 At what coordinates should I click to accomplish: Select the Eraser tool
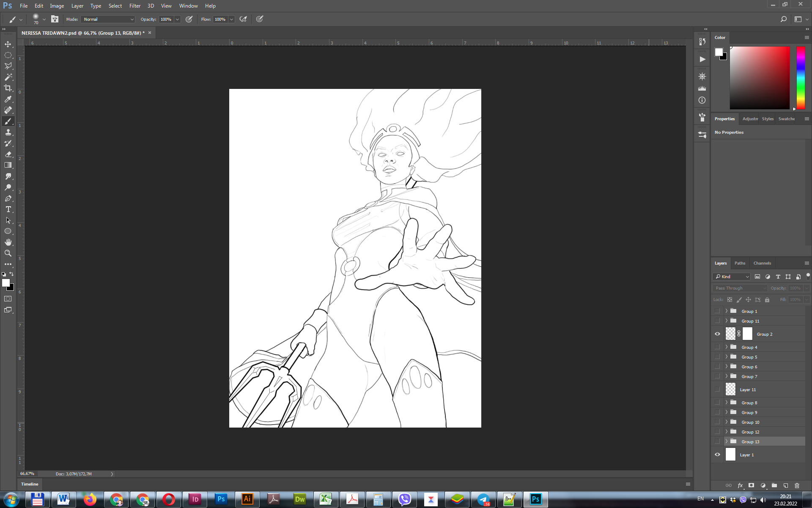coord(8,154)
